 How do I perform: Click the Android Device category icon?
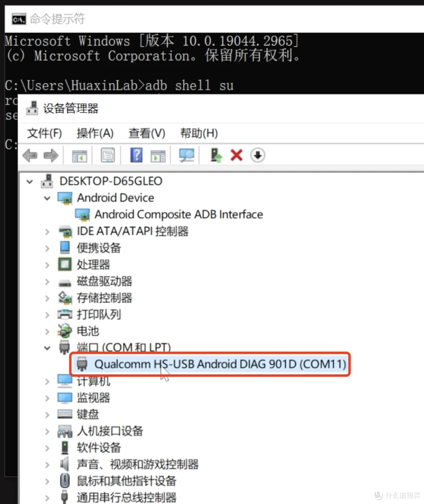point(65,198)
